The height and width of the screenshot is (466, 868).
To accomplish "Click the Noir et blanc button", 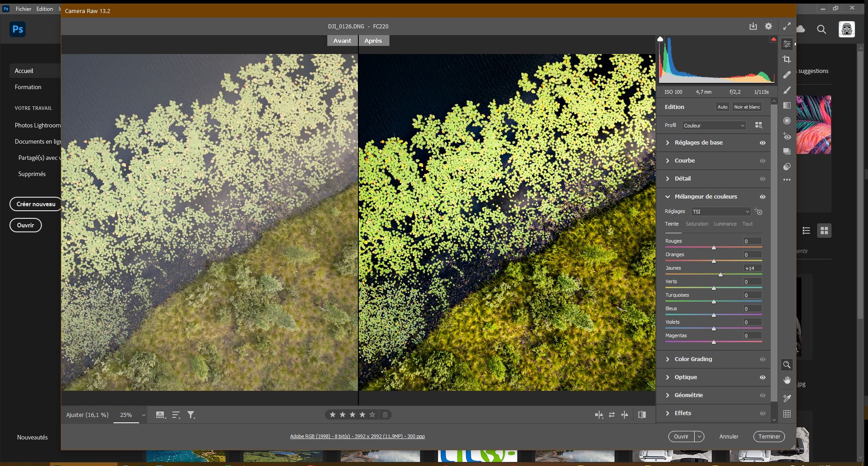I will point(747,107).
